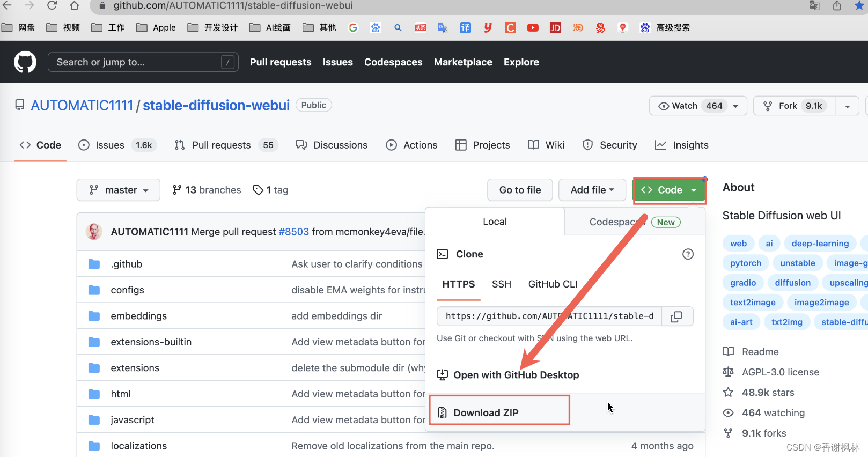Click Download ZIP
The height and width of the screenshot is (457, 868).
486,412
